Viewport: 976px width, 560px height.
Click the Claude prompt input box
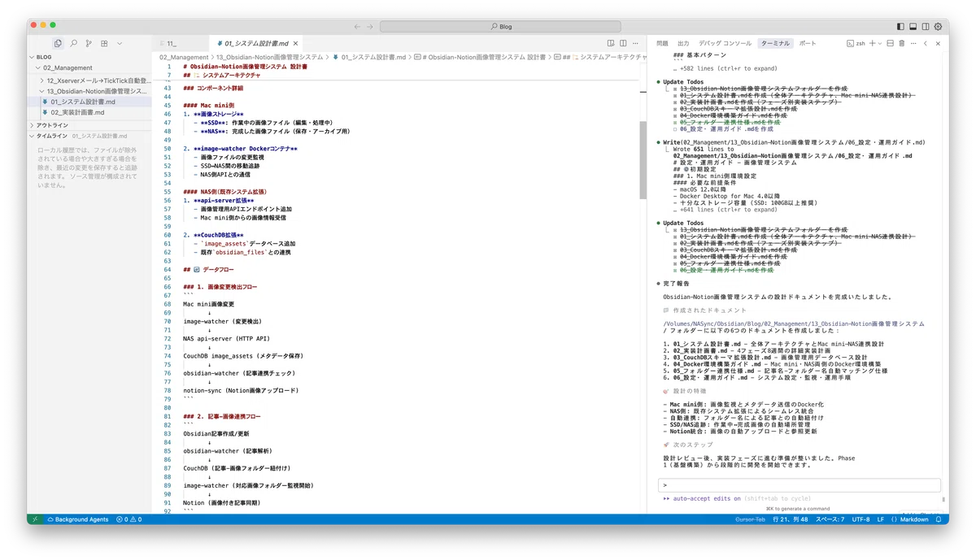click(x=801, y=484)
